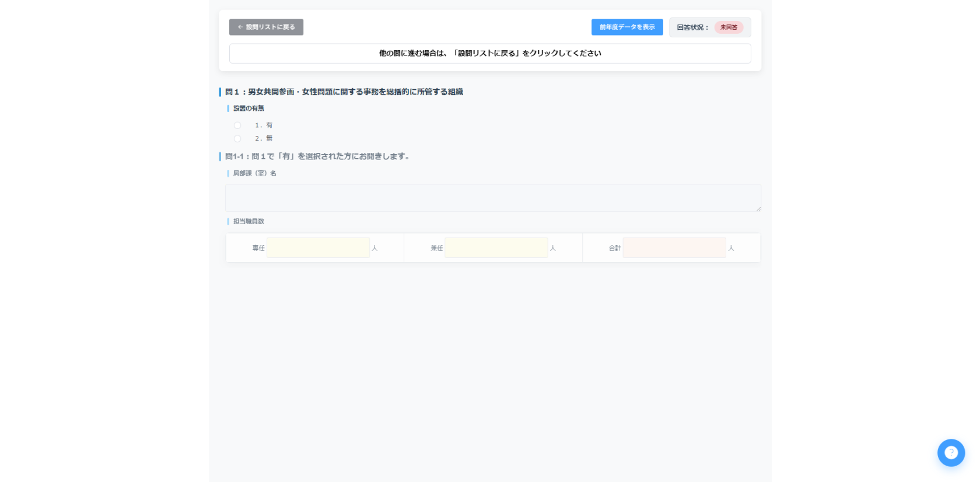The width and height of the screenshot is (980, 482).
Task: Click the 担当職員数 label
Action: pyautogui.click(x=249, y=221)
